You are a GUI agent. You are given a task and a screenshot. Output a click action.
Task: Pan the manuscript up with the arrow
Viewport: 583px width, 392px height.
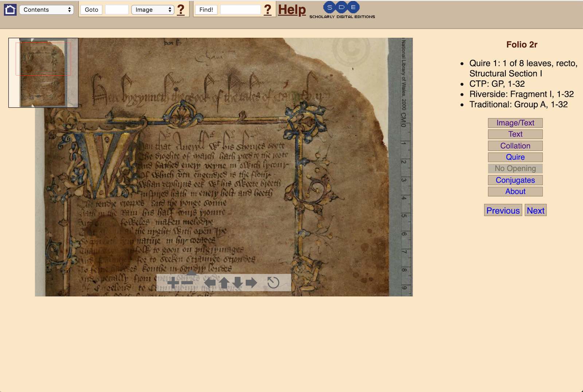(x=224, y=283)
